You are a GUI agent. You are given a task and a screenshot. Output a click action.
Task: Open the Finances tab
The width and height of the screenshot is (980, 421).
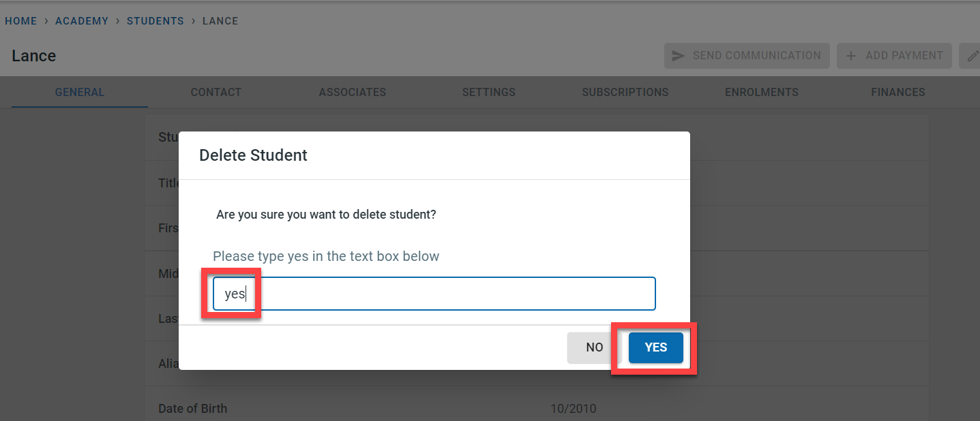(898, 92)
